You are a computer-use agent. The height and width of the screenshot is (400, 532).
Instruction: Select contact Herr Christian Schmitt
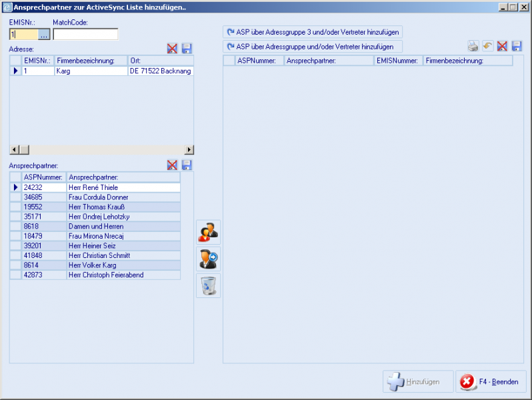123,255
